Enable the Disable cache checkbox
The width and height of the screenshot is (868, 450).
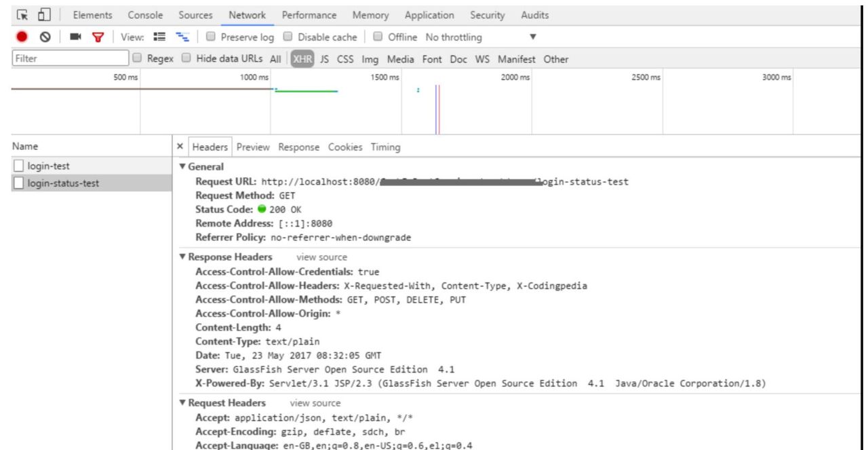pos(288,37)
